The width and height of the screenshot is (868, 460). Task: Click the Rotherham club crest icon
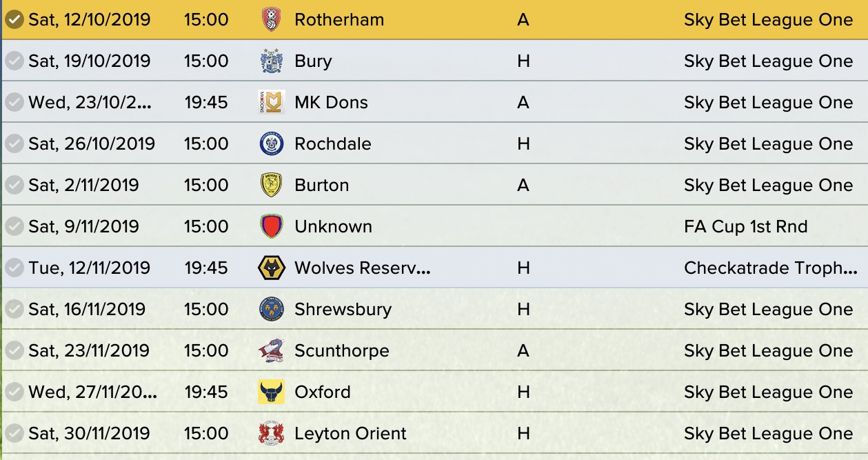click(x=272, y=19)
